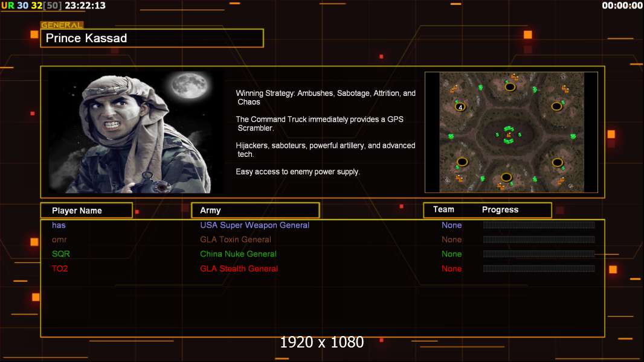The width and height of the screenshot is (644, 362).
Task: Click the Prince Kassad general name field
Action: pos(152,38)
